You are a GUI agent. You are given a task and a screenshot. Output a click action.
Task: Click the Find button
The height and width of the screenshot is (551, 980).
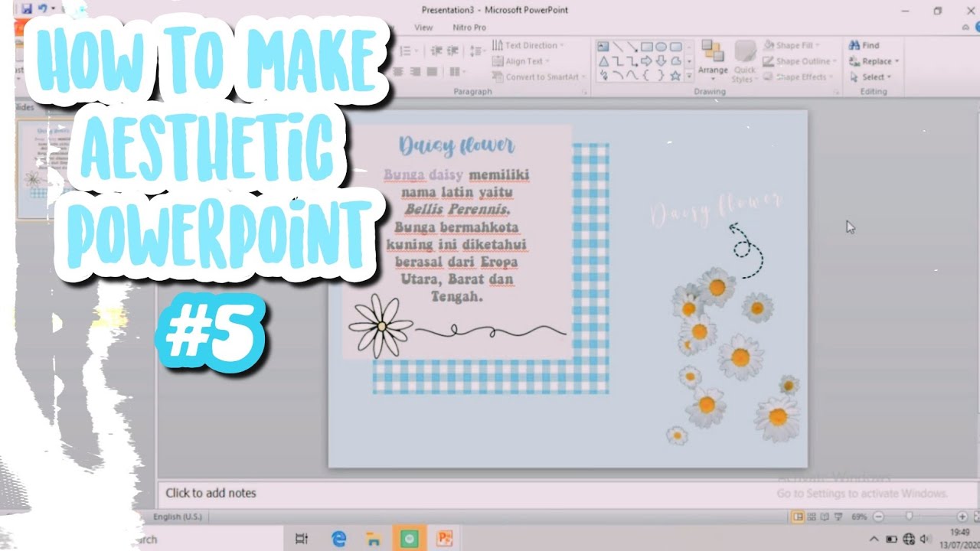pyautogui.click(x=864, y=45)
